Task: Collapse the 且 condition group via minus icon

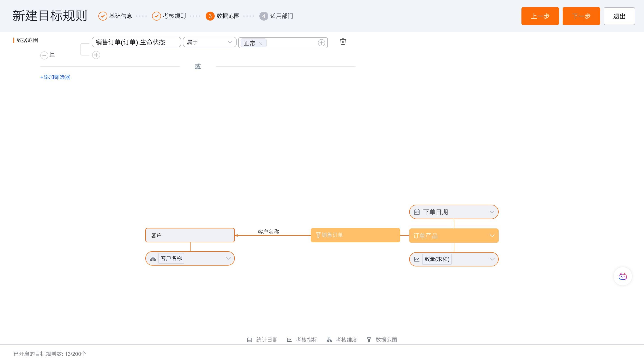Action: click(44, 55)
